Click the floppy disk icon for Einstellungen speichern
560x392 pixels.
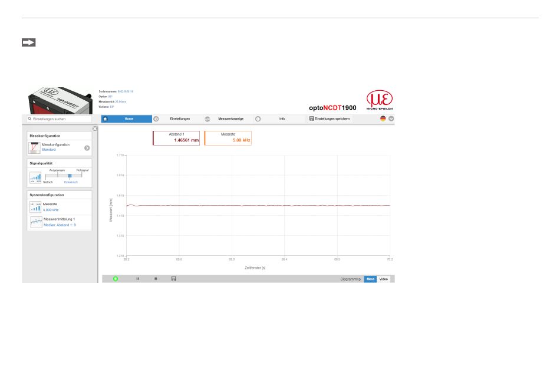(x=311, y=118)
